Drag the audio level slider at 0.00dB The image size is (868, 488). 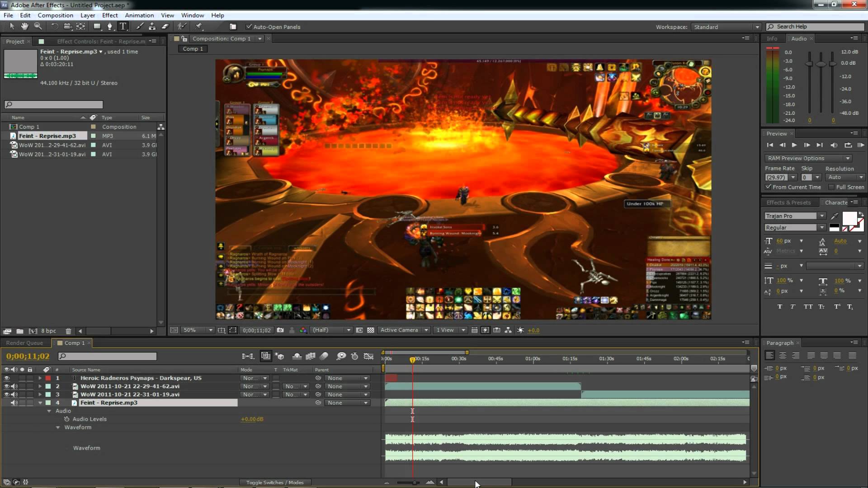point(252,419)
